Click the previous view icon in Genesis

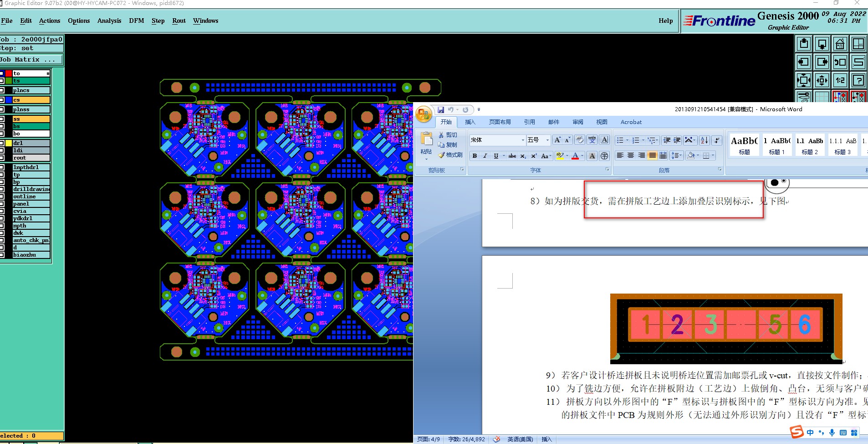(x=840, y=62)
